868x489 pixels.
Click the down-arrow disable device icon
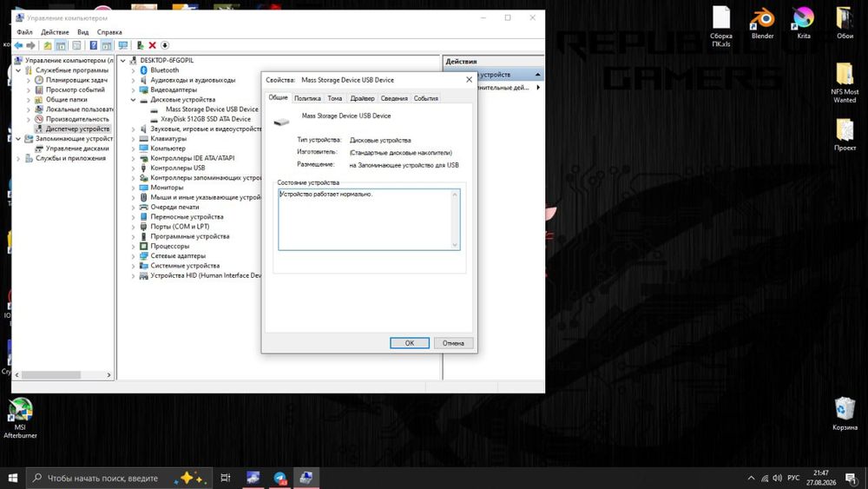[x=164, y=45]
